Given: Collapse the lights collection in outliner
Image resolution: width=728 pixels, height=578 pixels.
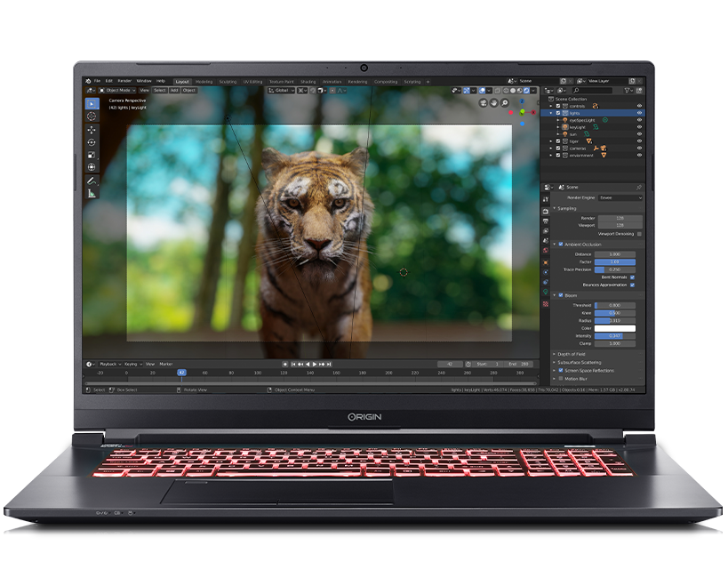Looking at the screenshot, I should coord(551,113).
